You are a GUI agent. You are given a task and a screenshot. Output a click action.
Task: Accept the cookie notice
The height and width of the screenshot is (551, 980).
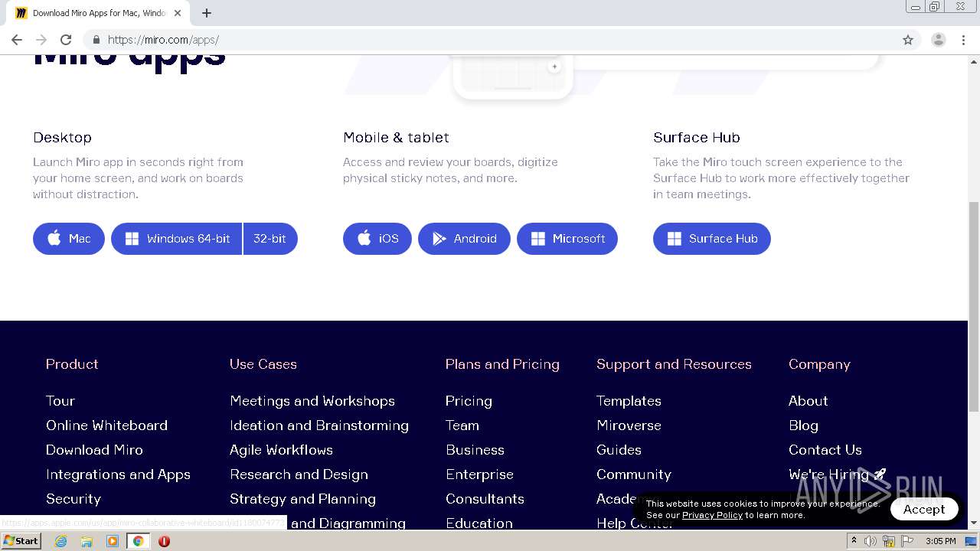click(x=924, y=509)
